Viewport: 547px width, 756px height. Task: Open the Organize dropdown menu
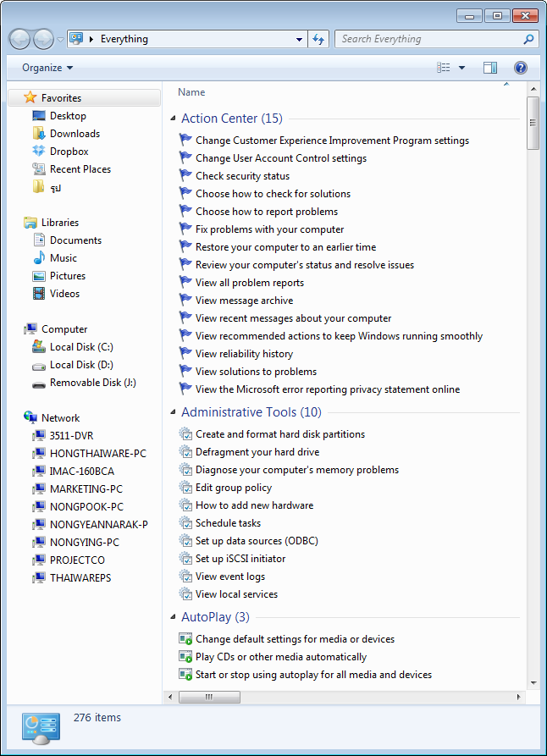(x=47, y=68)
